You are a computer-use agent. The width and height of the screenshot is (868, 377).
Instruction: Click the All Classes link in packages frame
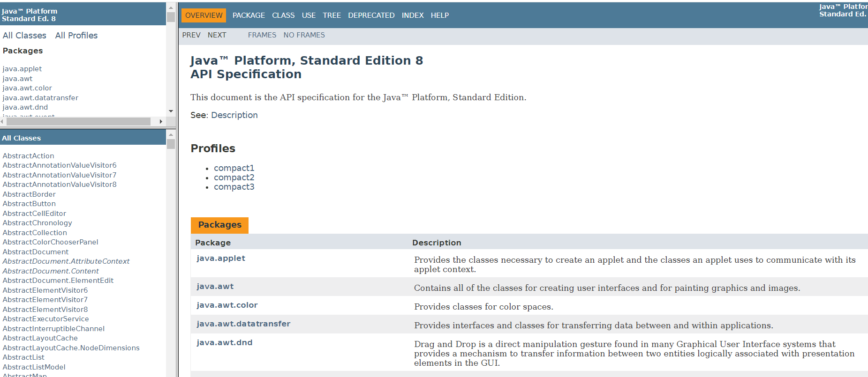point(24,36)
